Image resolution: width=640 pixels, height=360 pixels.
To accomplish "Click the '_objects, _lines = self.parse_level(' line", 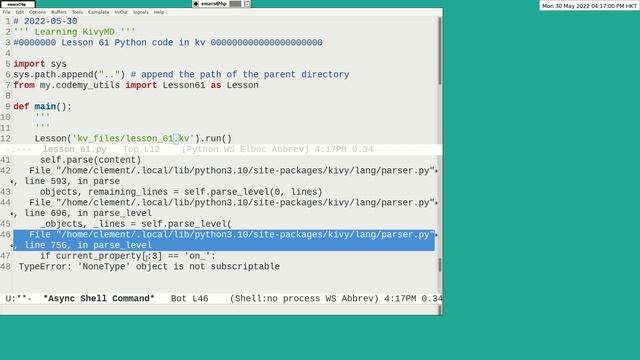I will (x=136, y=224).
